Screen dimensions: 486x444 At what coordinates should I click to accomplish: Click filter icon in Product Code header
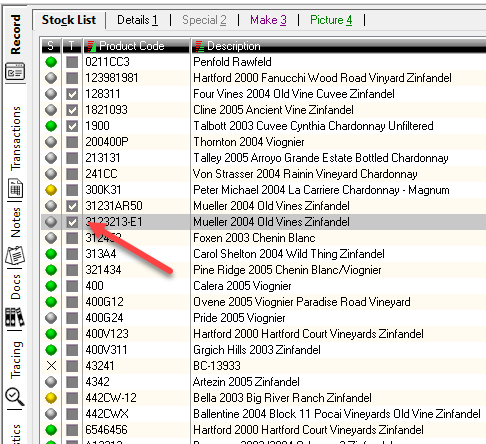pos(91,46)
